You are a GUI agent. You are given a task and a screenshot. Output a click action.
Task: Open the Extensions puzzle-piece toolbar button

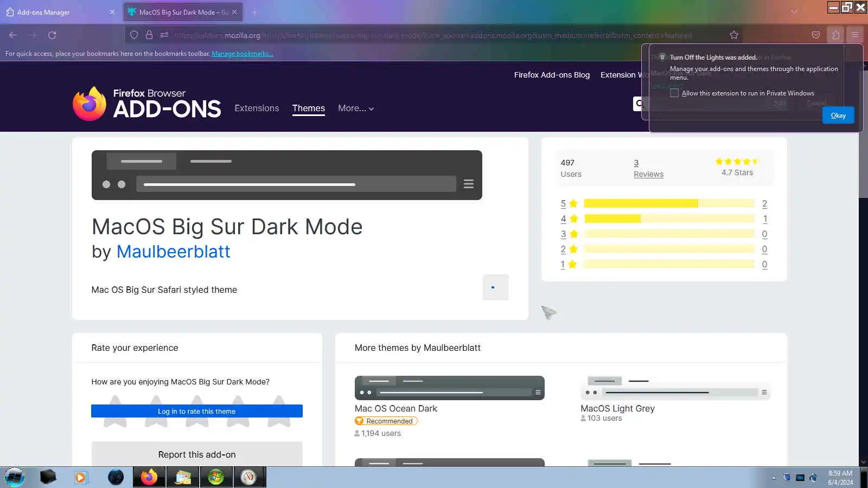(835, 35)
